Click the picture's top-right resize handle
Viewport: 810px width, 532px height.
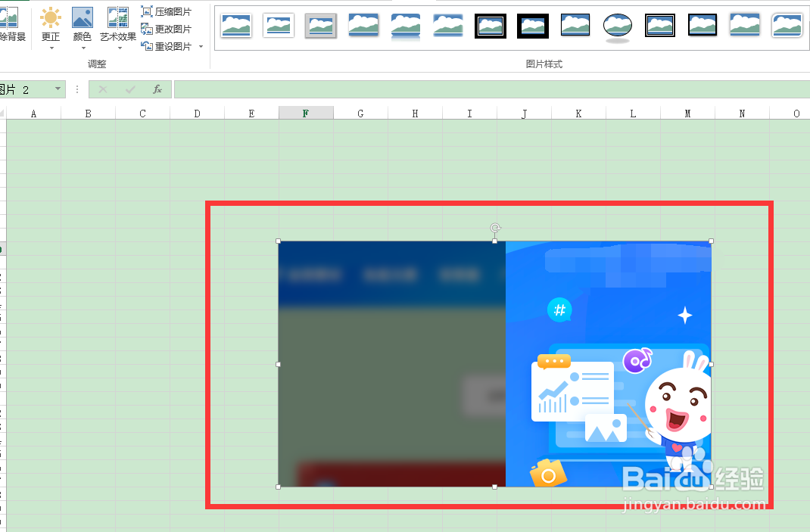[712, 241]
